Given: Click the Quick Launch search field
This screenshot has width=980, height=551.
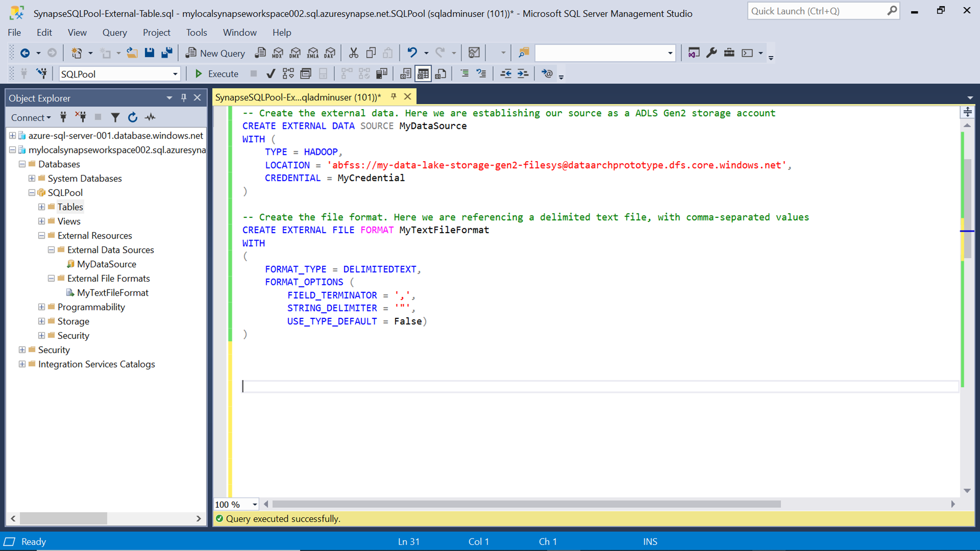Looking at the screenshot, I should [x=817, y=11].
